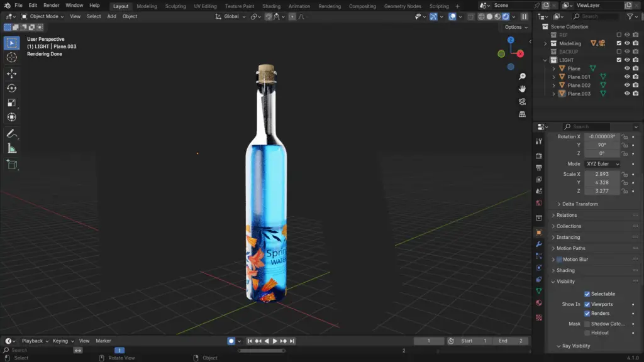Viewport: 644px width, 362px height.
Task: Expand the Motion Paths panel
Action: (570, 248)
